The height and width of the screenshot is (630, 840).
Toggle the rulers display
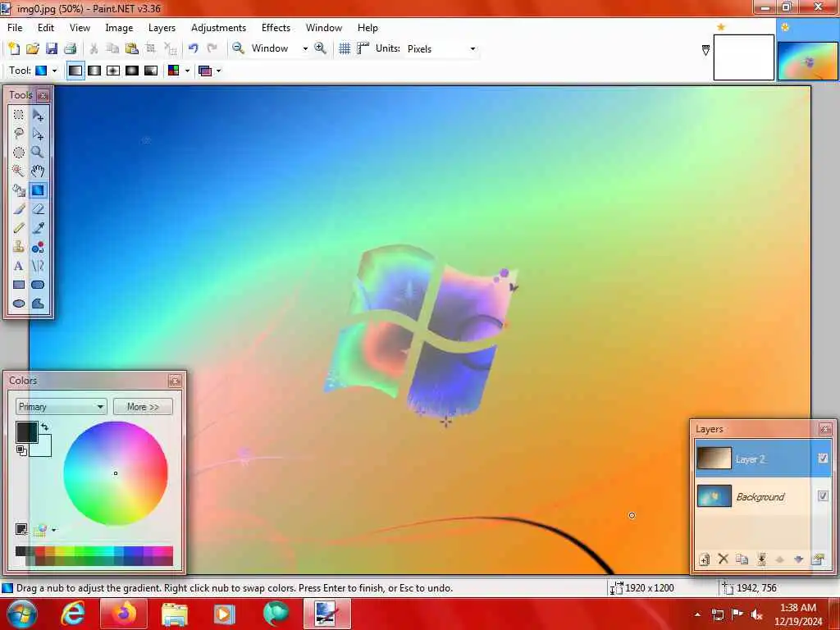pyautogui.click(x=363, y=48)
